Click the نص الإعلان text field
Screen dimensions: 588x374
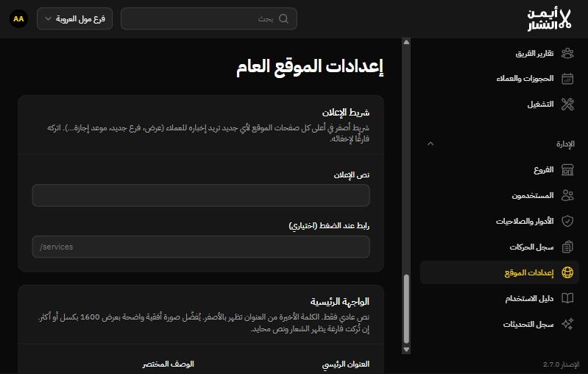[201, 195]
